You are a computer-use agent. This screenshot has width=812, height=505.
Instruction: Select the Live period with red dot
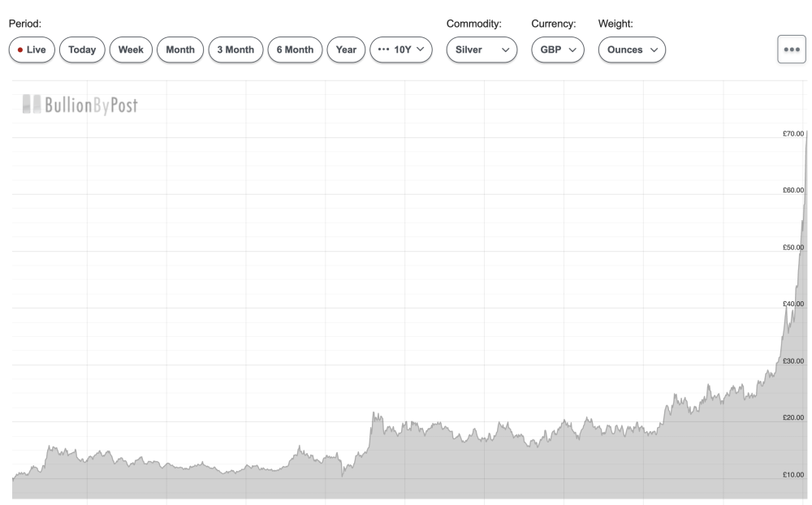coord(32,50)
